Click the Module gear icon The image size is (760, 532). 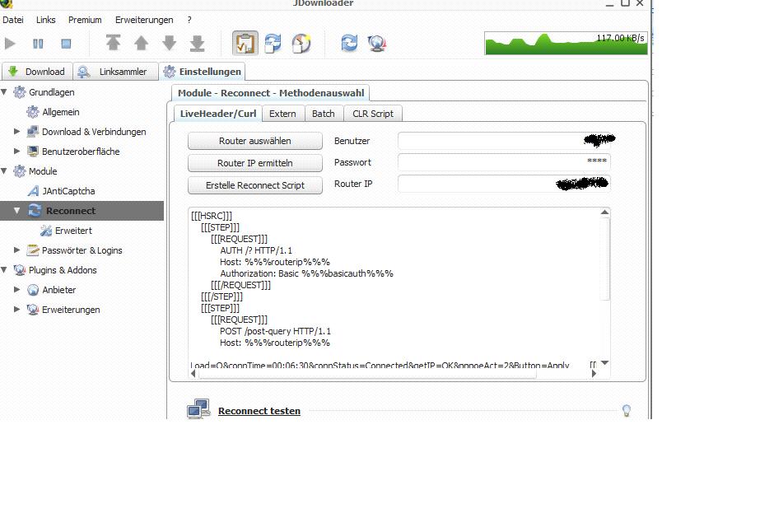click(x=20, y=171)
